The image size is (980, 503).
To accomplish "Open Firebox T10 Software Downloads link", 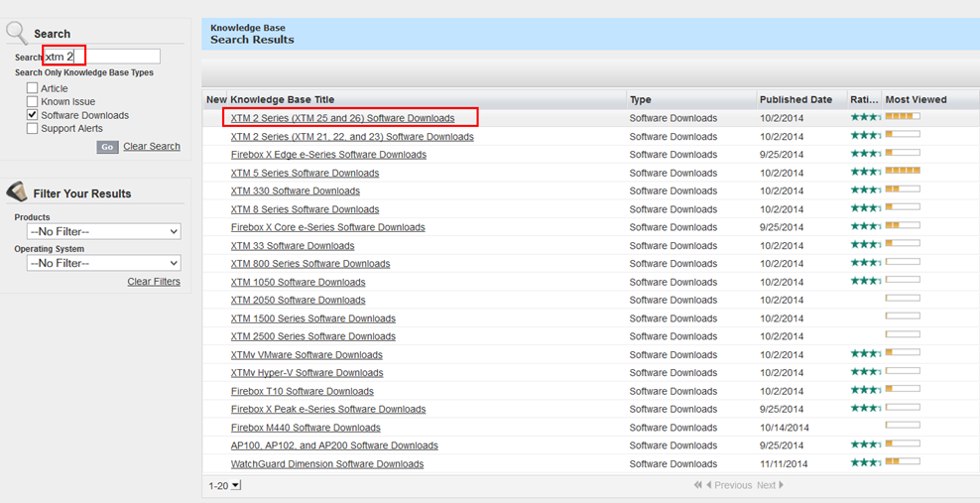I will pyautogui.click(x=303, y=391).
